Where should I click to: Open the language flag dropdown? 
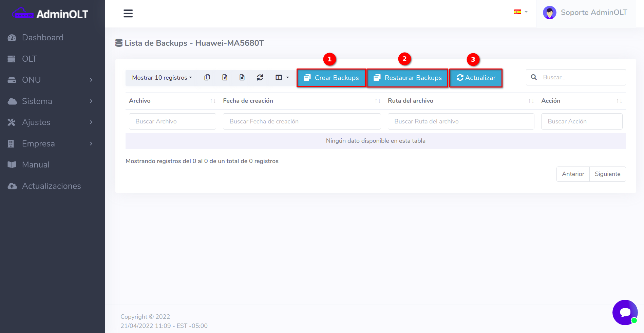520,12
